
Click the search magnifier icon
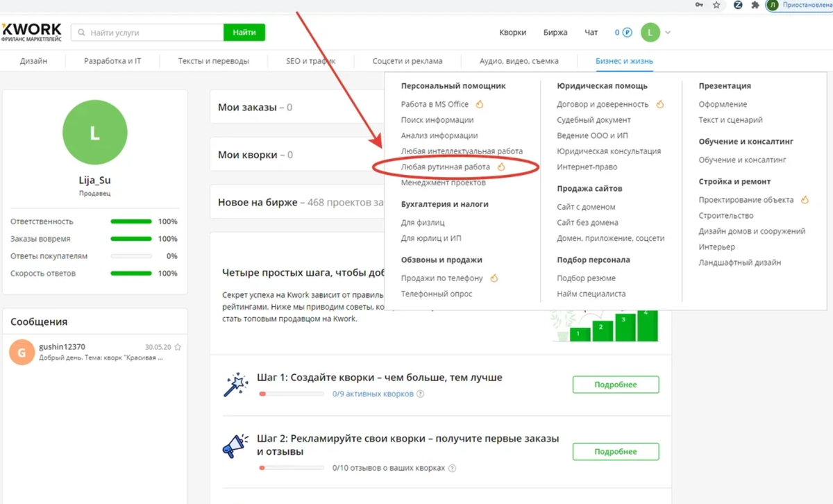[x=82, y=33]
